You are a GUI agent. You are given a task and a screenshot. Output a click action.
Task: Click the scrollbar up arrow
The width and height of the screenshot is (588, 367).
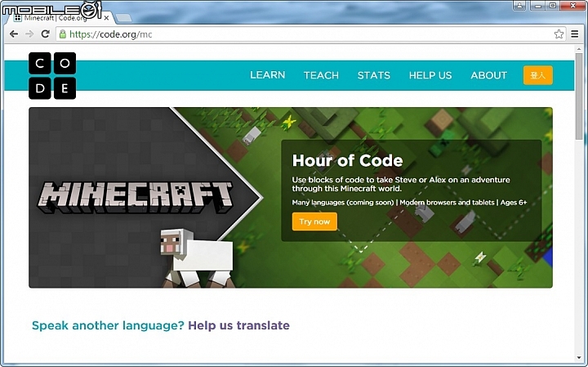579,49
